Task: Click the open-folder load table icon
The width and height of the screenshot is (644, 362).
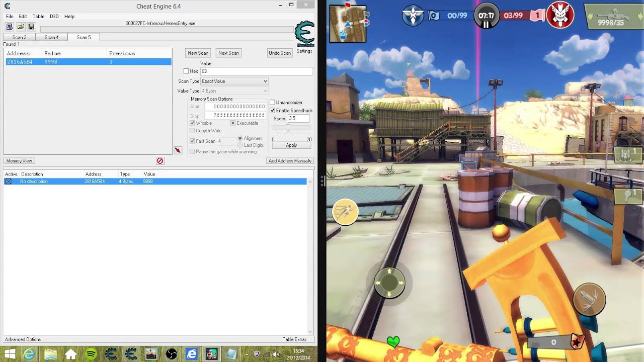Action: pos(21,27)
